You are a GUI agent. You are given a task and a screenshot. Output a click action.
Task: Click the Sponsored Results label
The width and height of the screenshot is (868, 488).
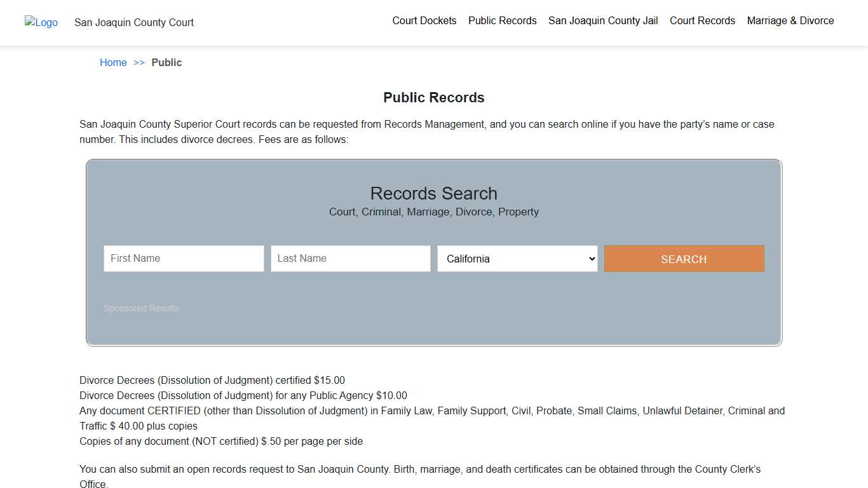coord(140,308)
